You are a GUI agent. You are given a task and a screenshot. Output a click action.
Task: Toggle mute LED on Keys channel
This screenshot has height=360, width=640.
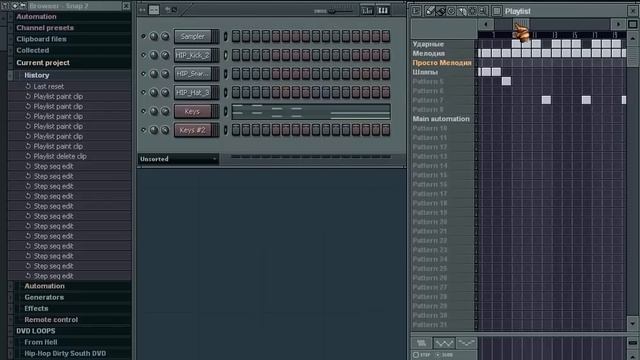pos(143,111)
